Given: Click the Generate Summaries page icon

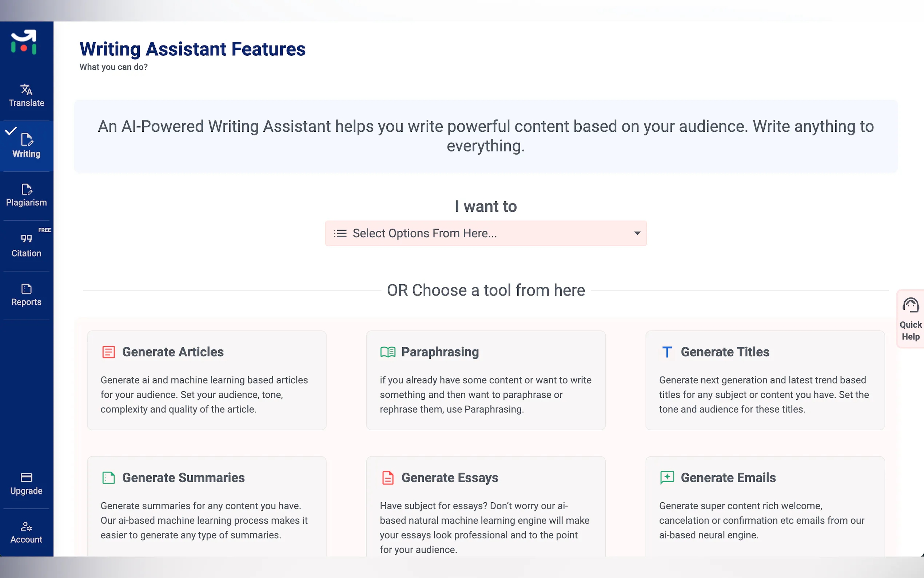Looking at the screenshot, I should pos(108,478).
